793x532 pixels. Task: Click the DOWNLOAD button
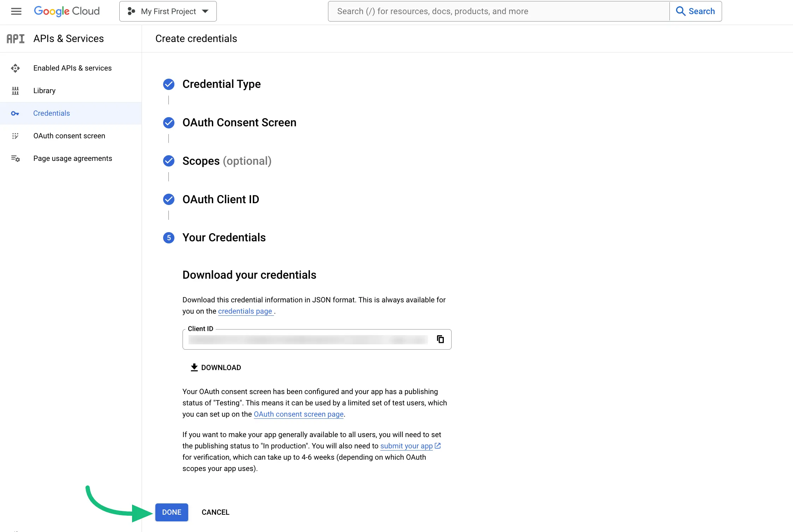tap(216, 367)
